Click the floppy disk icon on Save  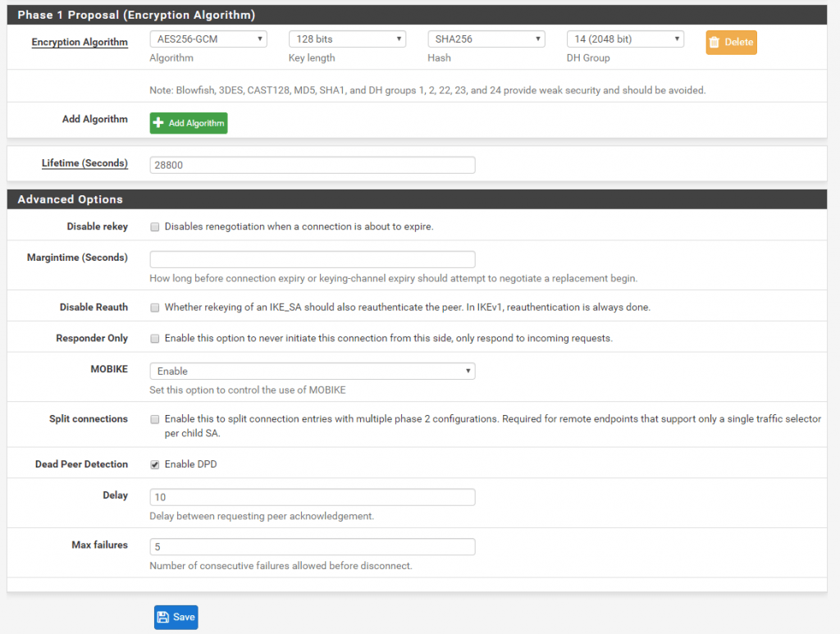pos(163,618)
